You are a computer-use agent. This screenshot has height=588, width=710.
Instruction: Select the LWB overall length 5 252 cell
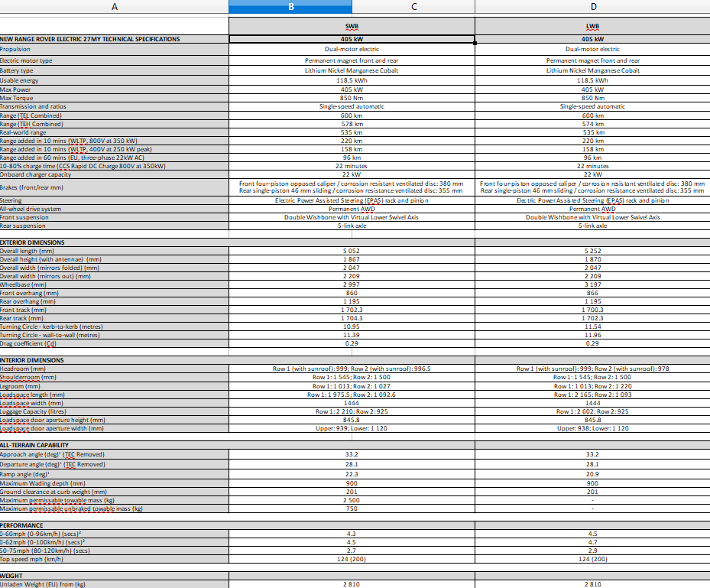593,251
